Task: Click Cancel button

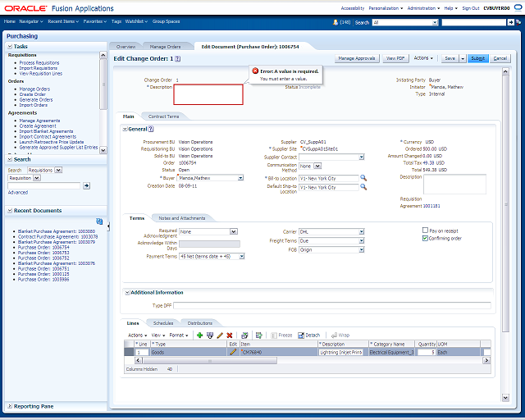Action: coord(500,58)
